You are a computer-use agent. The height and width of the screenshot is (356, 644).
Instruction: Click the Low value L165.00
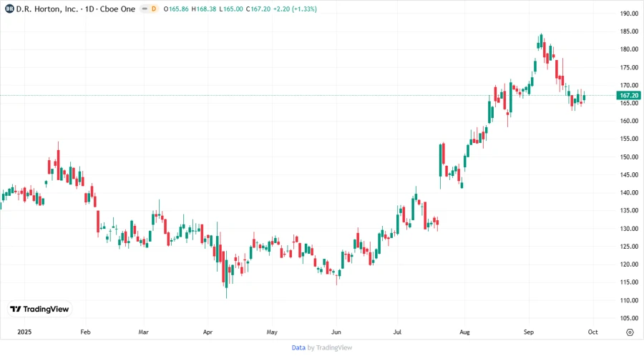(231, 9)
